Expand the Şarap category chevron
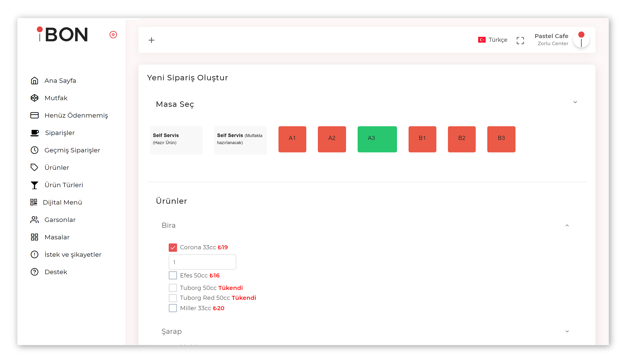 click(x=567, y=331)
